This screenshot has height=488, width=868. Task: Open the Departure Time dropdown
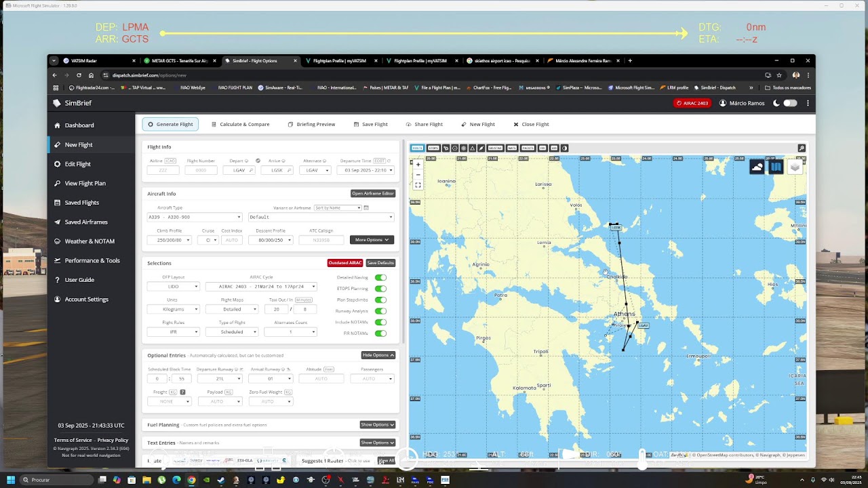tap(366, 170)
